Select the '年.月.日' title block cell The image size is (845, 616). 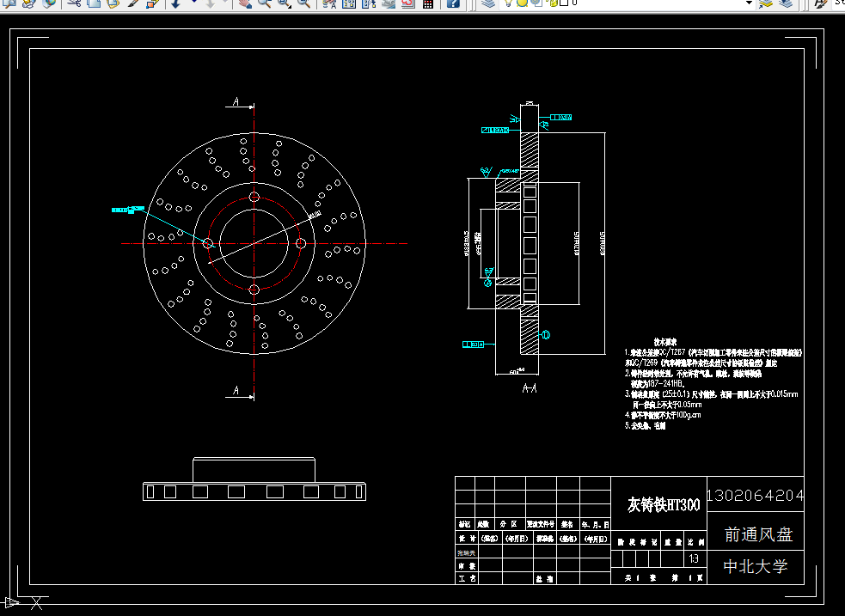596,524
